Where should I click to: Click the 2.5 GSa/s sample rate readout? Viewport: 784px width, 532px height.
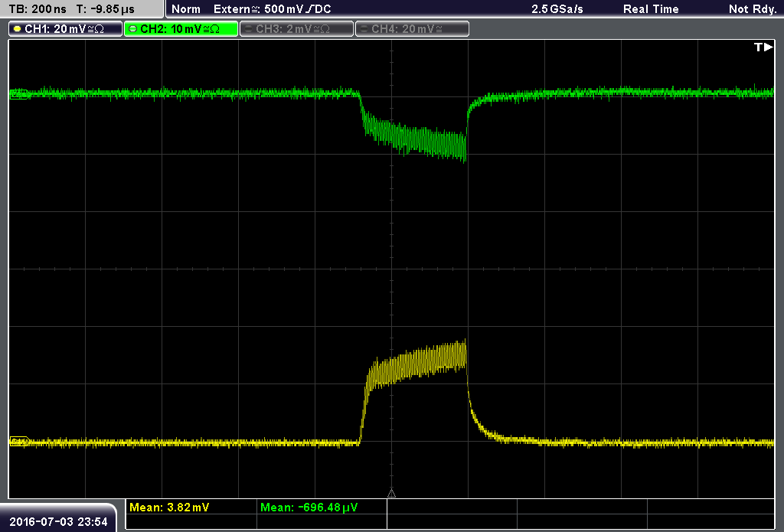coord(557,9)
